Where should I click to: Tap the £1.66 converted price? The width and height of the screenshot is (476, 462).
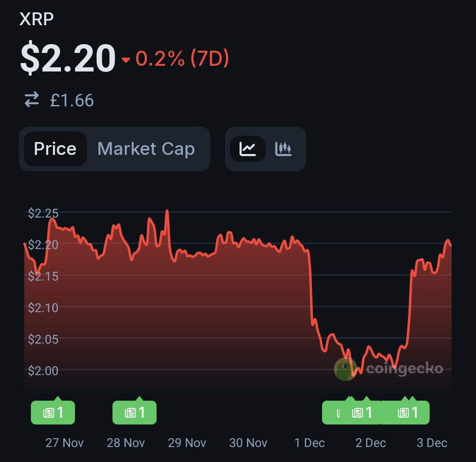pyautogui.click(x=71, y=100)
